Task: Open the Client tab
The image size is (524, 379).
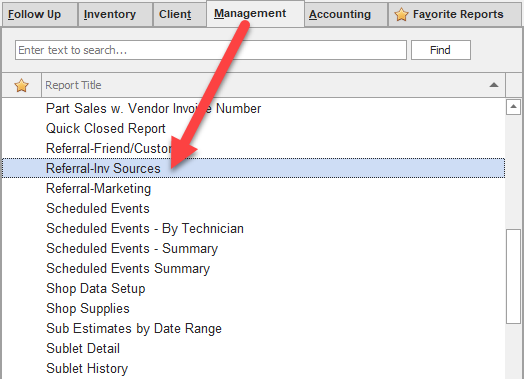Action: [x=179, y=14]
